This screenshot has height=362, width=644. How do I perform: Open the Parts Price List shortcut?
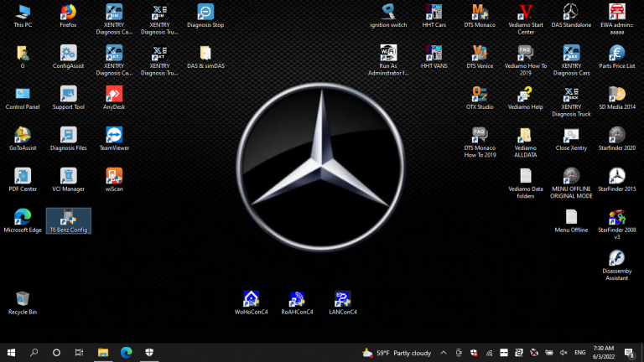pos(617,57)
